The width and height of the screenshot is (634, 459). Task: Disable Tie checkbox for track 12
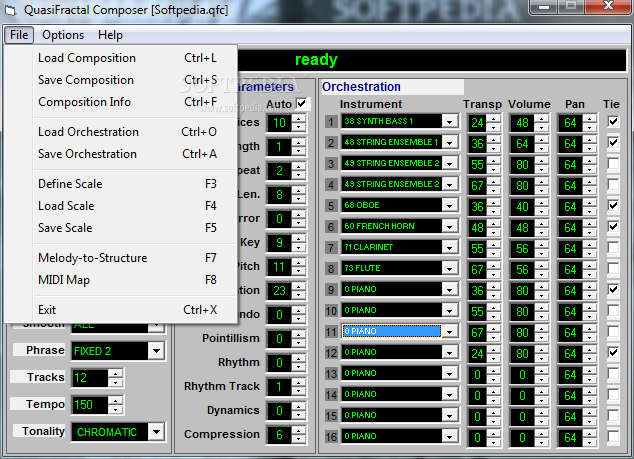click(613, 352)
